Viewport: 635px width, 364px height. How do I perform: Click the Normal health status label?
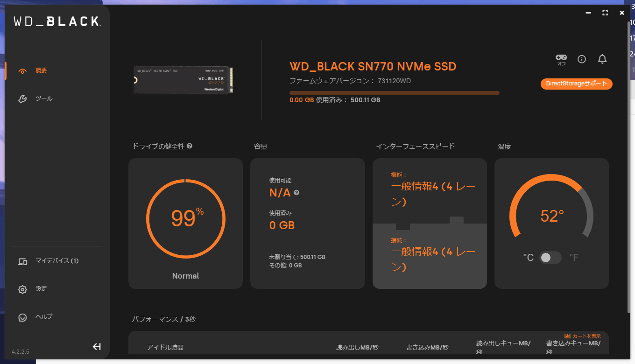[x=185, y=276]
